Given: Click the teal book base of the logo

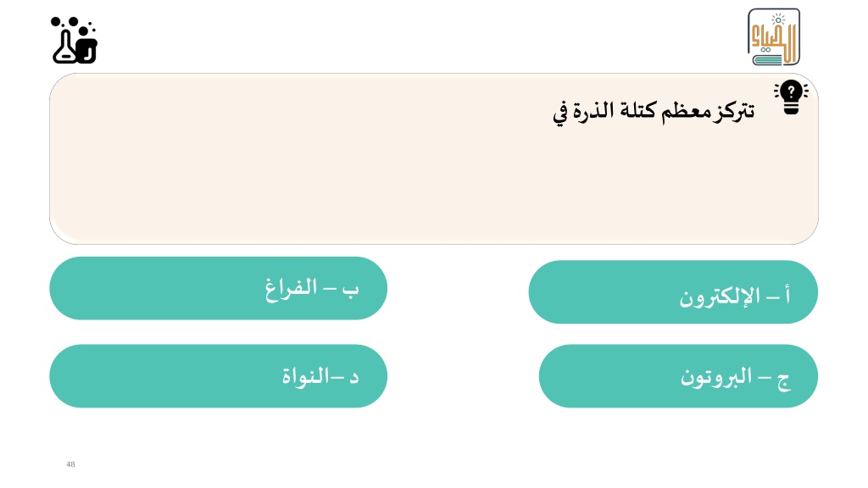Looking at the screenshot, I should (x=768, y=59).
